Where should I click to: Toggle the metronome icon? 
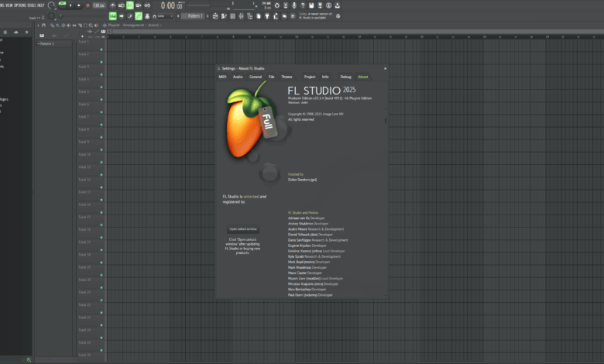click(113, 5)
